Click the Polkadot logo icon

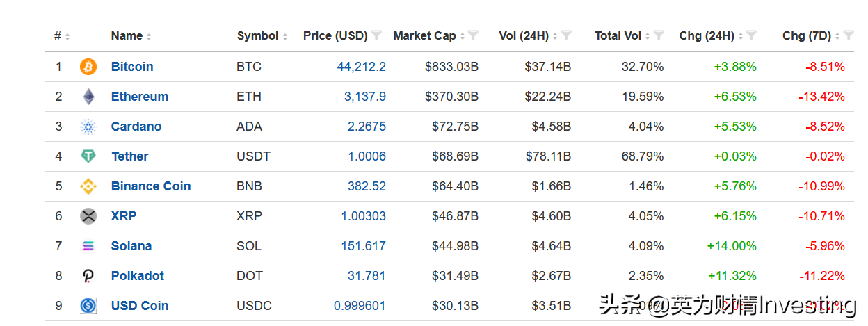88,276
